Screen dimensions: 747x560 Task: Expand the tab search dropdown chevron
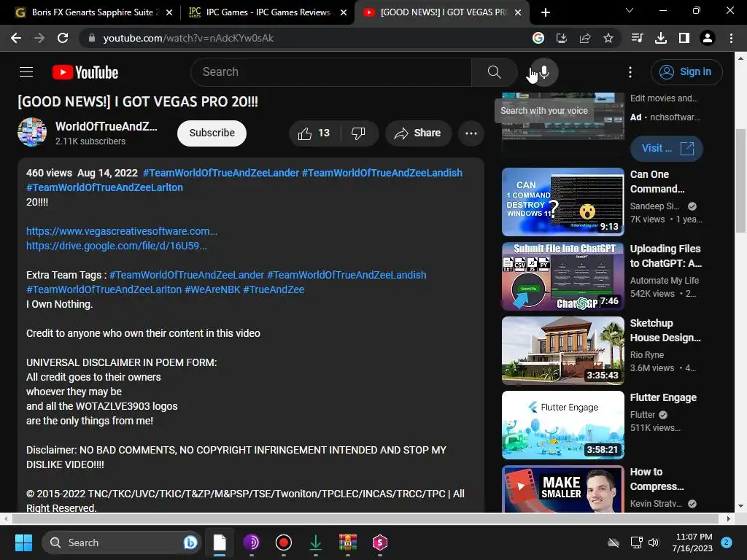(x=630, y=10)
